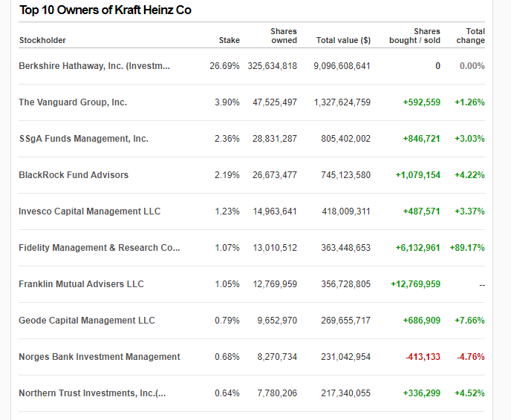511x420 pixels.
Task: Click the +3.37% total change value
Action: pyautogui.click(x=469, y=211)
